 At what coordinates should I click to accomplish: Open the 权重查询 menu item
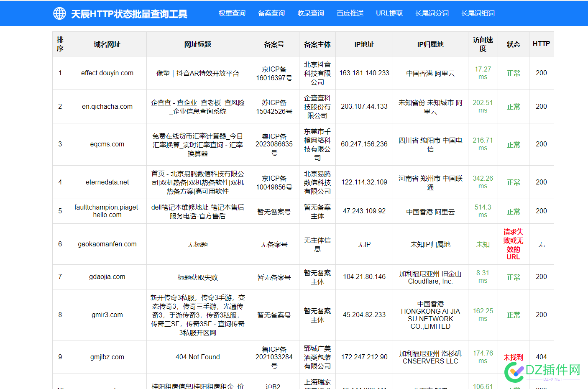(x=232, y=13)
